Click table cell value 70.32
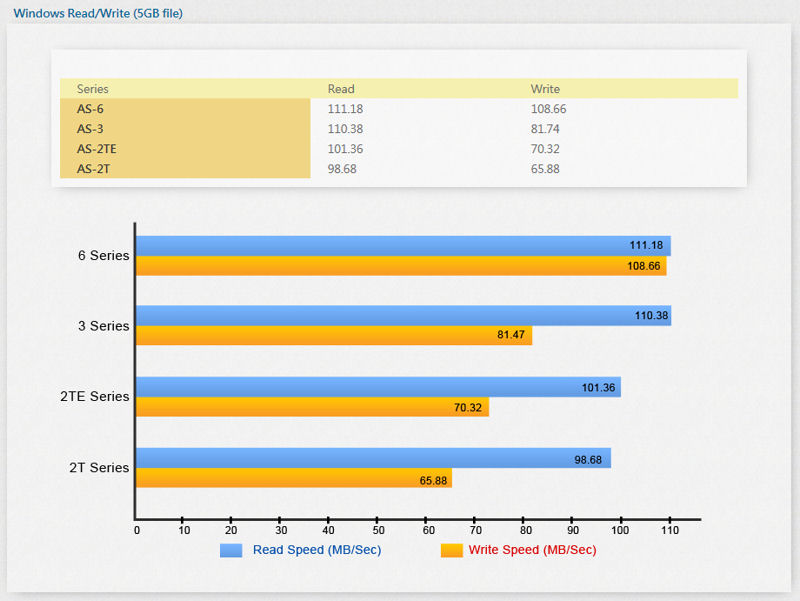800x601 pixels. pyautogui.click(x=545, y=149)
